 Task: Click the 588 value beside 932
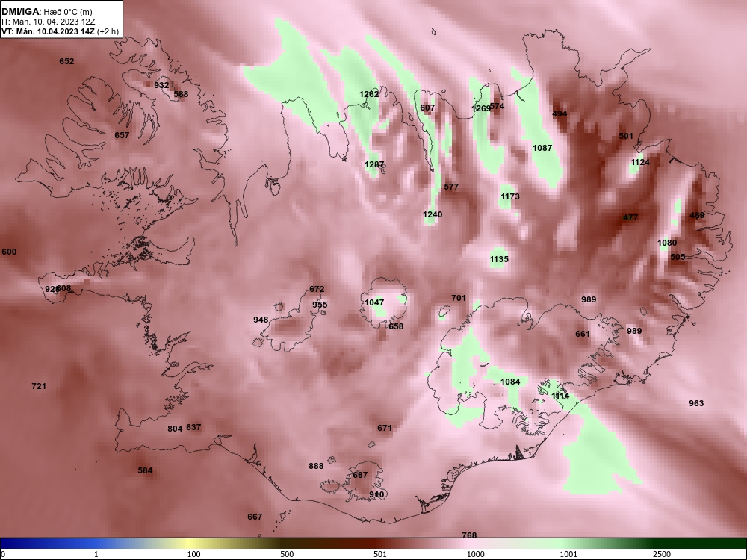(181, 94)
